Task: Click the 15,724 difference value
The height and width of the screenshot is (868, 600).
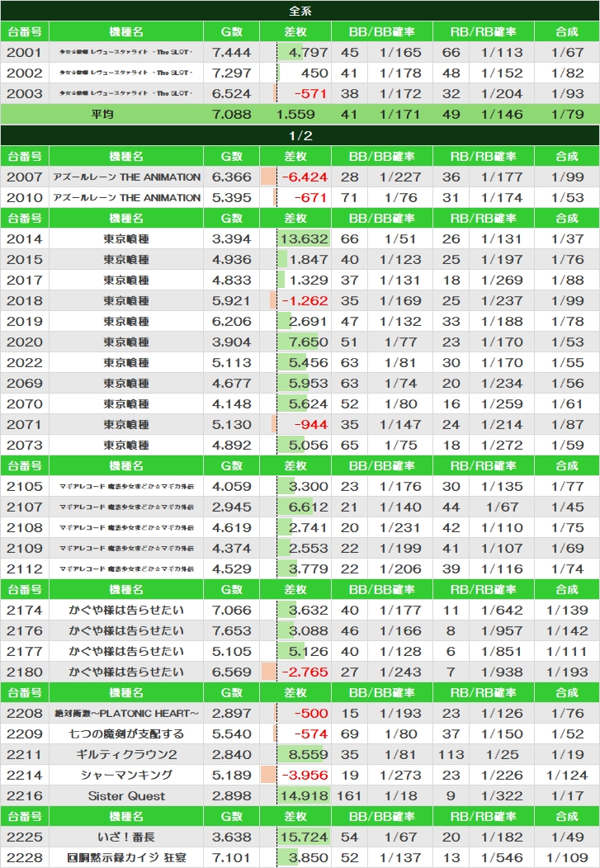Action: coord(305,837)
